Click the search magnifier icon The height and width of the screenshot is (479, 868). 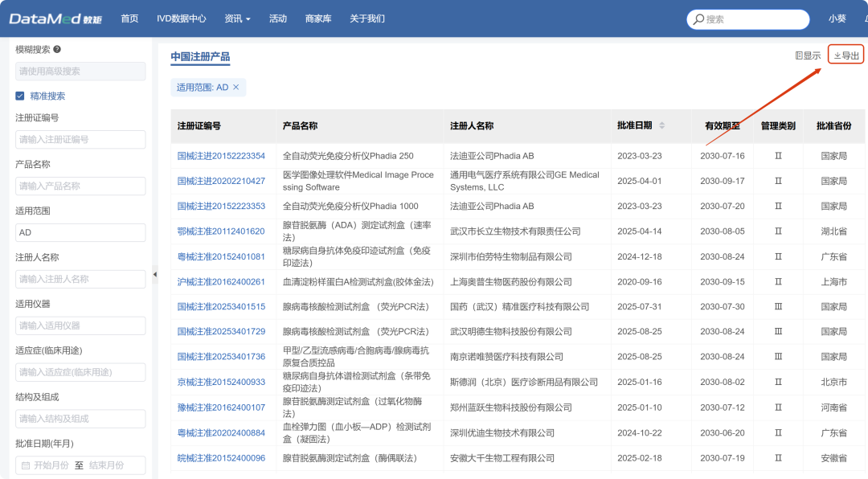[x=698, y=19]
